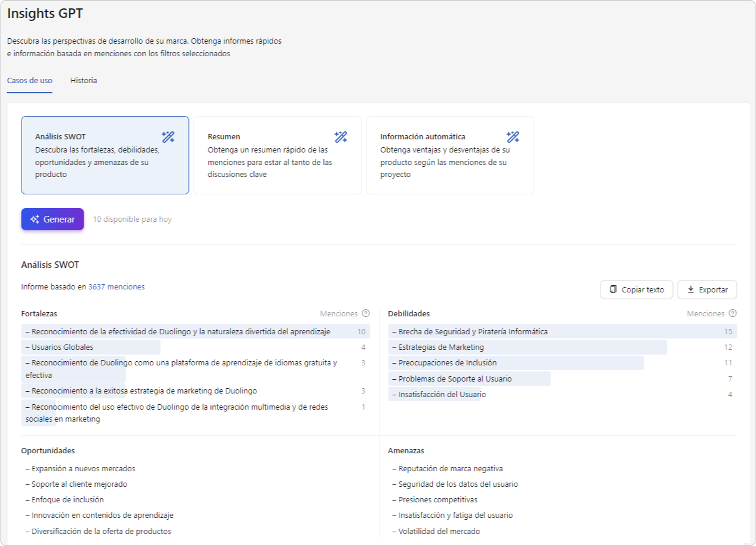Click the Insights GPT page title
Viewport: 756px width, 546px height.
(x=45, y=14)
